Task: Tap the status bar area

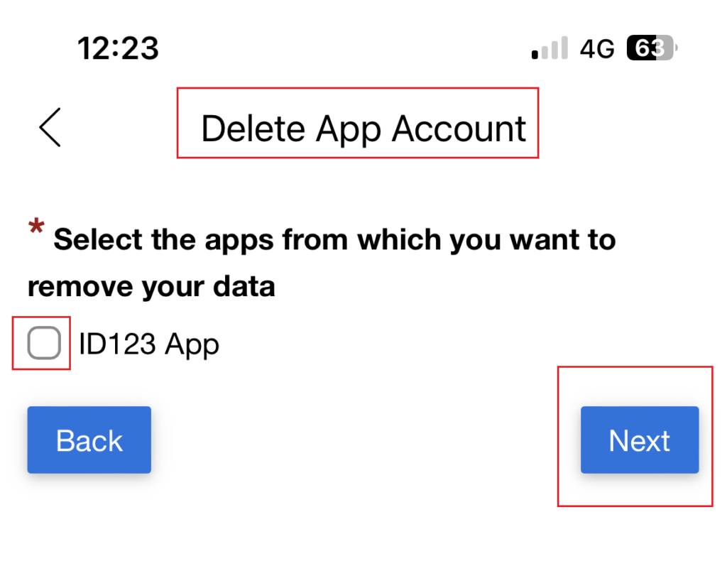Action: coord(363,48)
